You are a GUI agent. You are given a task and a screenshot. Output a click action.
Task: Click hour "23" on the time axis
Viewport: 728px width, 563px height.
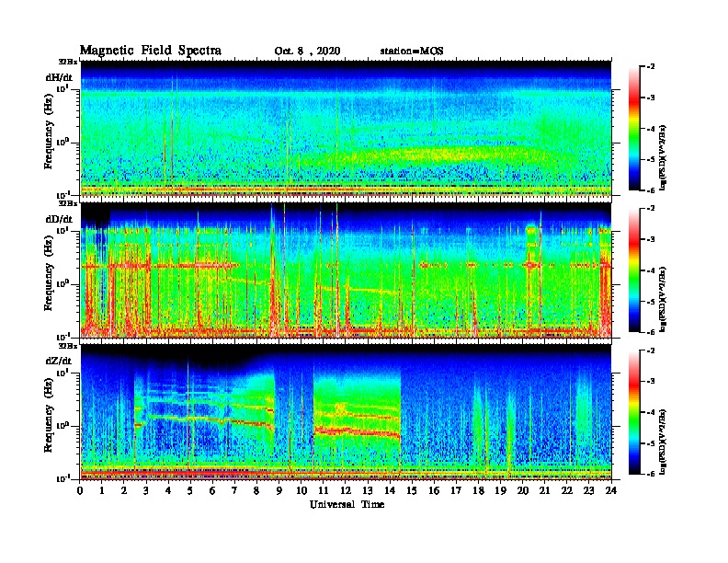tap(589, 490)
